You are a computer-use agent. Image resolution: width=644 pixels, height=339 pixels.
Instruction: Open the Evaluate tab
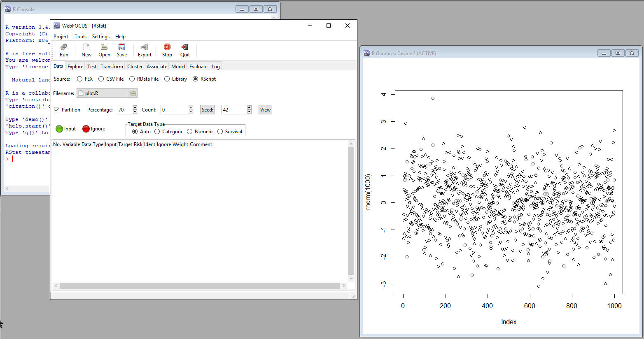(198, 67)
